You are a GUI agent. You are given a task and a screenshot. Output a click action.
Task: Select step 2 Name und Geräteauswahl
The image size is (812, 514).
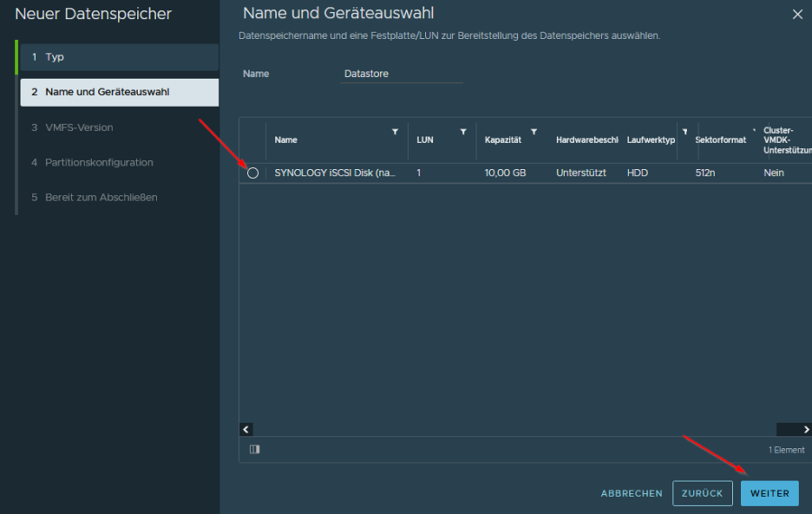(119, 92)
